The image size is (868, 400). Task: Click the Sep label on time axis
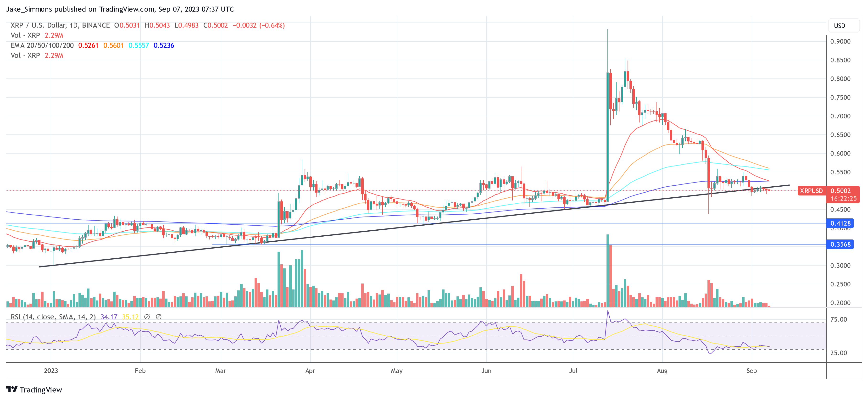tap(751, 371)
